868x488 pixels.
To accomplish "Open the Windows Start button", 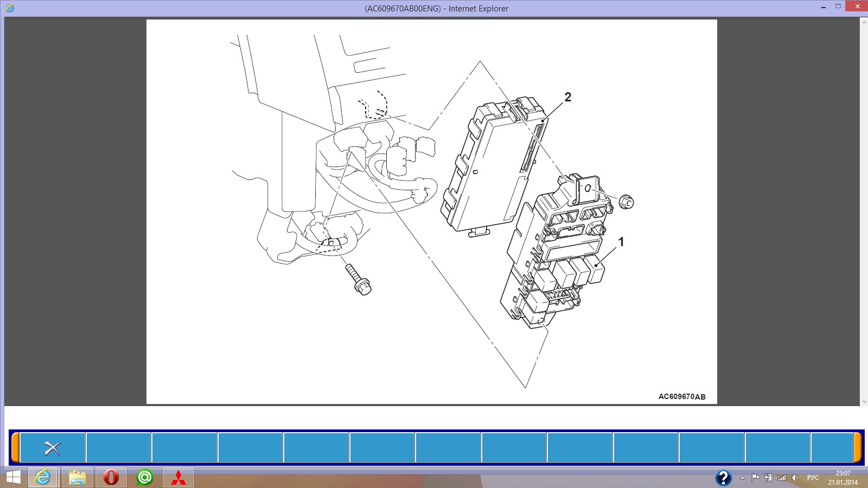I will coord(13,478).
